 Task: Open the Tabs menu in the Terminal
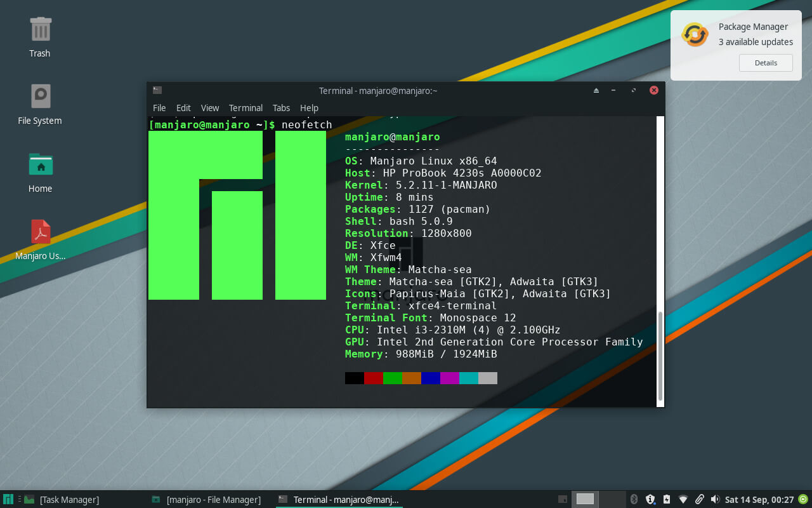[281, 108]
